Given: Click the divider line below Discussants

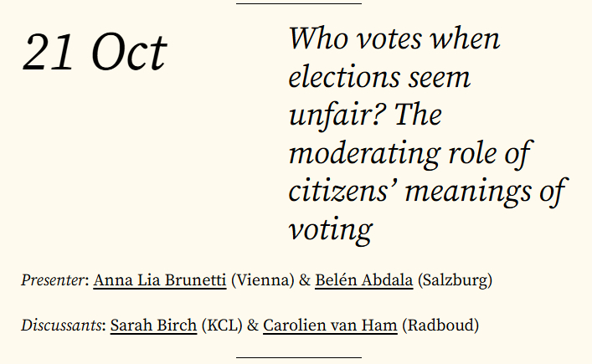Looking at the screenshot, I should point(299,357).
